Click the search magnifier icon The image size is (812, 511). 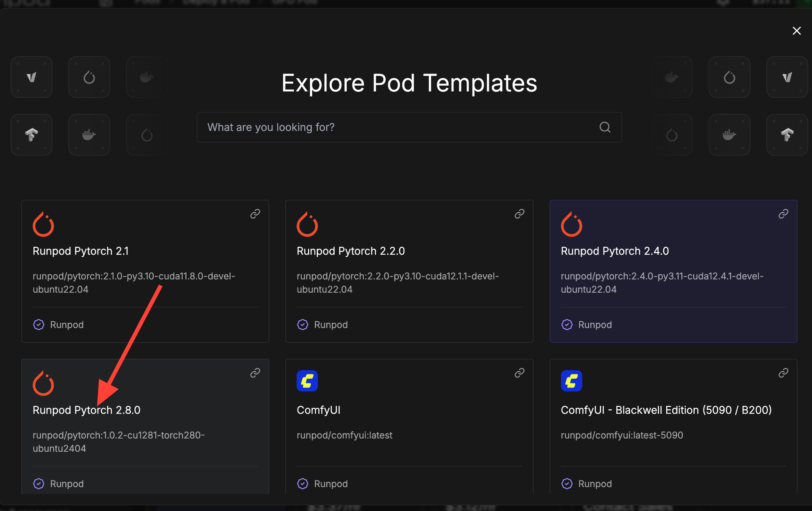[605, 127]
